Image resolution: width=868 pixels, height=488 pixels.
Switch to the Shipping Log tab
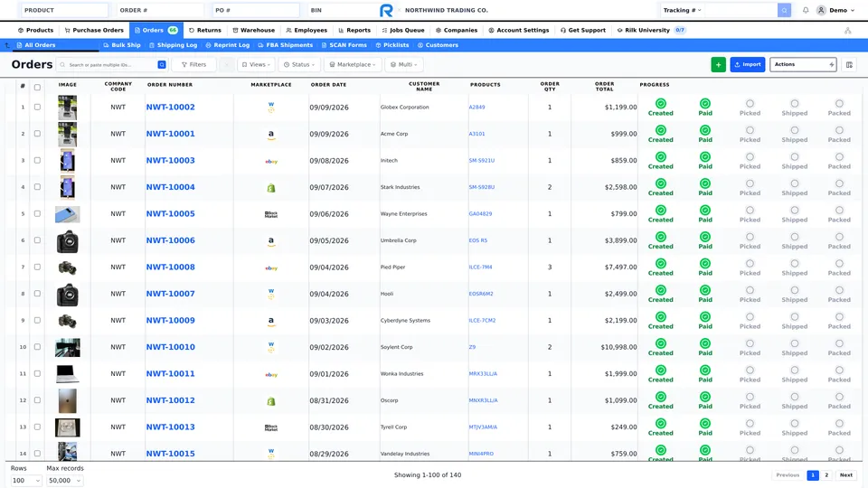point(173,45)
